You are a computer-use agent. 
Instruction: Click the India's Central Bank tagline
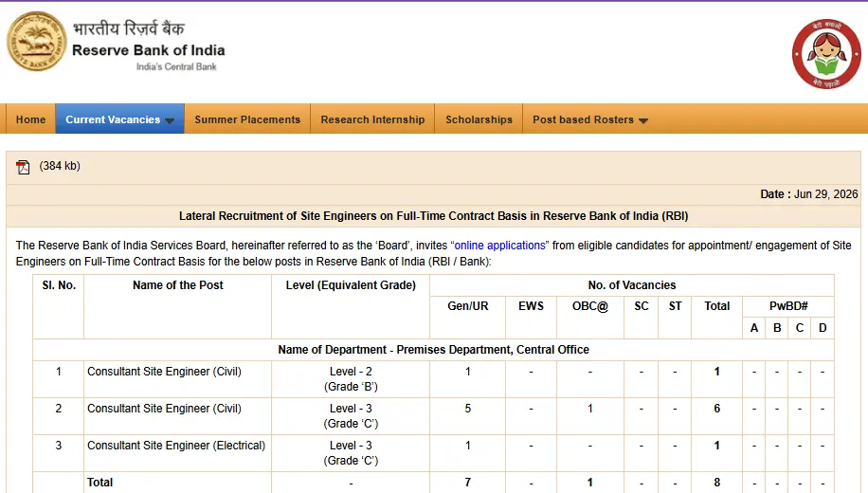(176, 66)
